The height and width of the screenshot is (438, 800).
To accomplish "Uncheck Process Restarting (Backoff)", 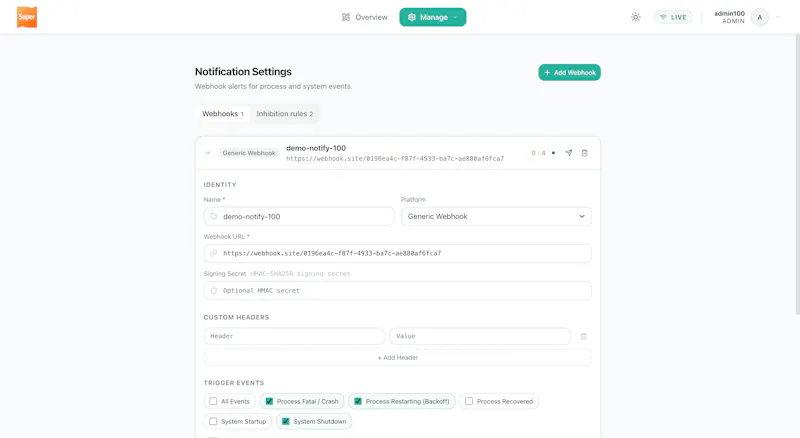I will click(x=358, y=401).
